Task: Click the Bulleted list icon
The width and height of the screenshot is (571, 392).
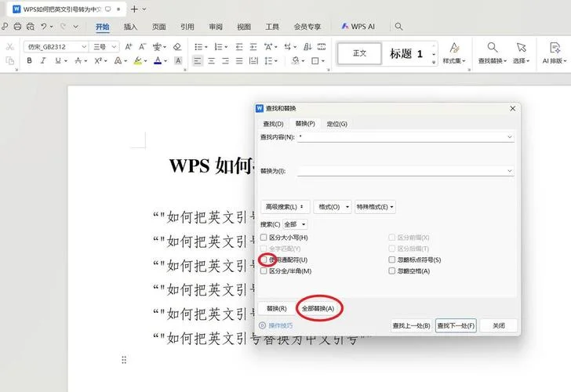Action: 198,46
